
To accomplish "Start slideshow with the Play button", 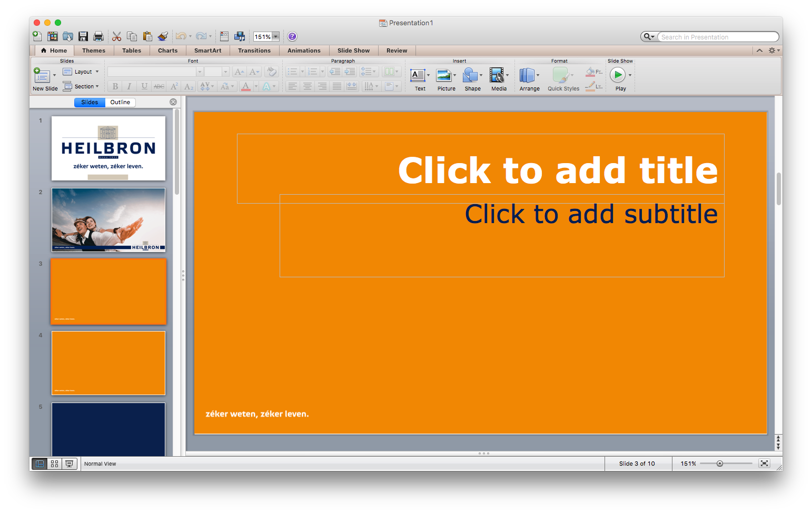I will tap(618, 75).
